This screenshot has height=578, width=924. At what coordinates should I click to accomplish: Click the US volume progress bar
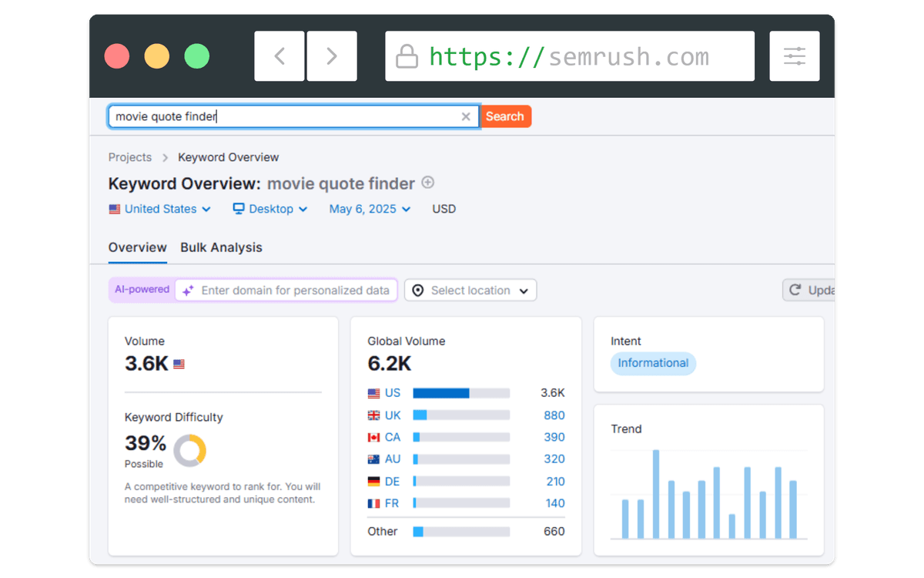coord(461,393)
